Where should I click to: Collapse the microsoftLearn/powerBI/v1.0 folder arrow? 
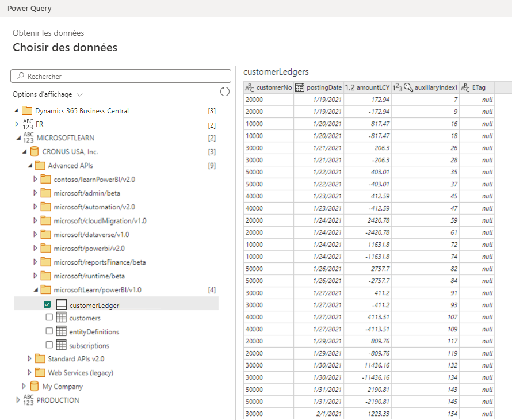[x=36, y=290]
